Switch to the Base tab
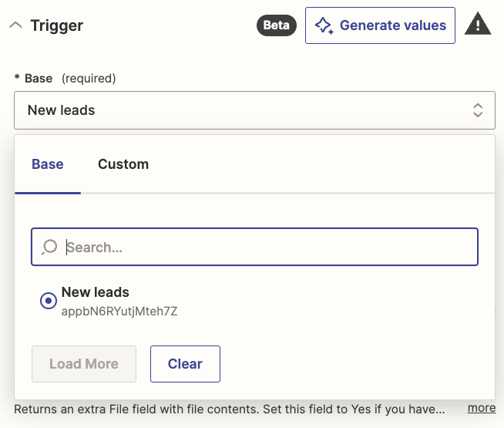 [48, 164]
